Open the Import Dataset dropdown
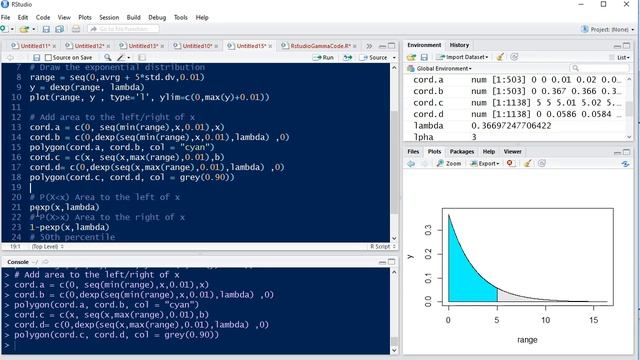Screen dimensions: 640x360 462,57
